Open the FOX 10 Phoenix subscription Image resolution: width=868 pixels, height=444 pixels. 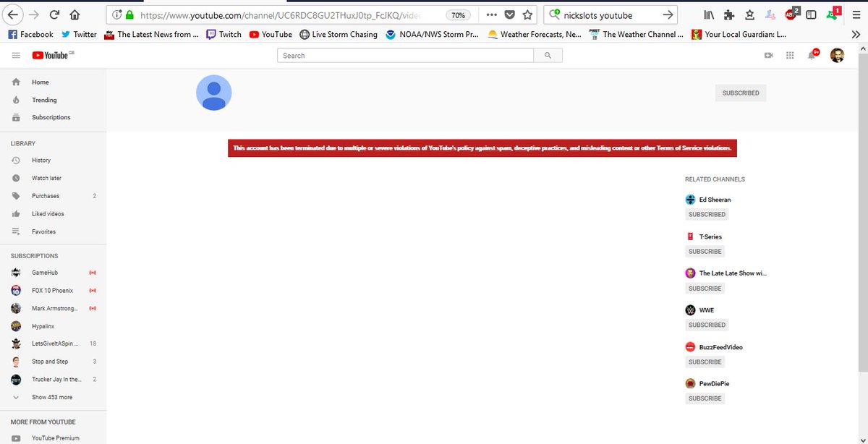[53, 290]
